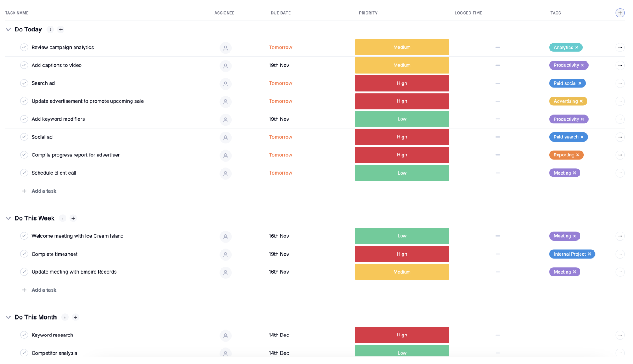Mark Review campaign analytics as complete

[x=24, y=48]
